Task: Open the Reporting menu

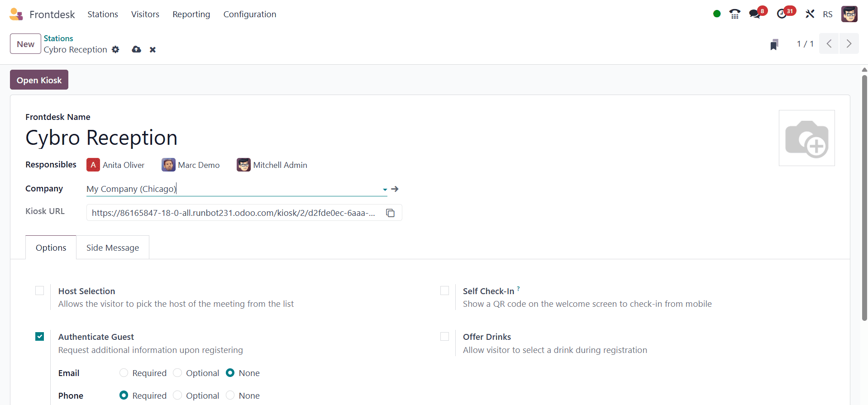Action: click(191, 14)
